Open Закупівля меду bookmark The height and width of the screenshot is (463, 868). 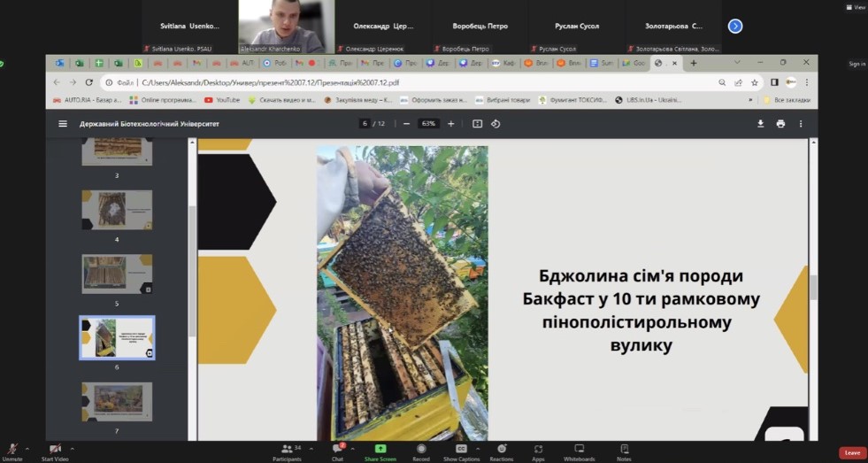tap(358, 100)
